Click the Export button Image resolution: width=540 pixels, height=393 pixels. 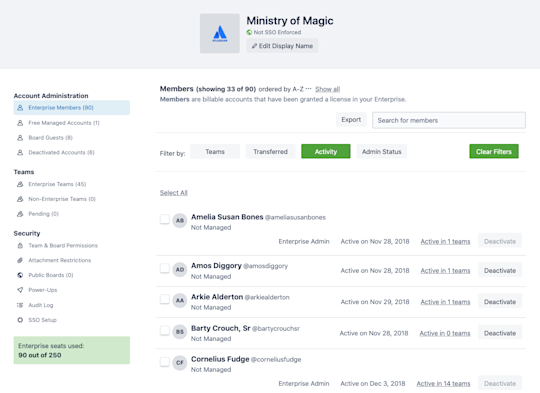click(x=351, y=120)
